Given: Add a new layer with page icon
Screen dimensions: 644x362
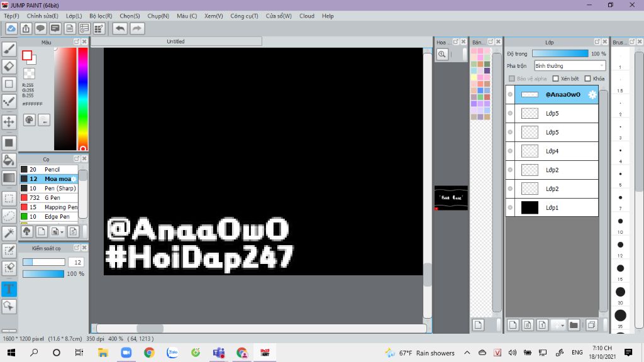Looking at the screenshot, I should tap(513, 325).
